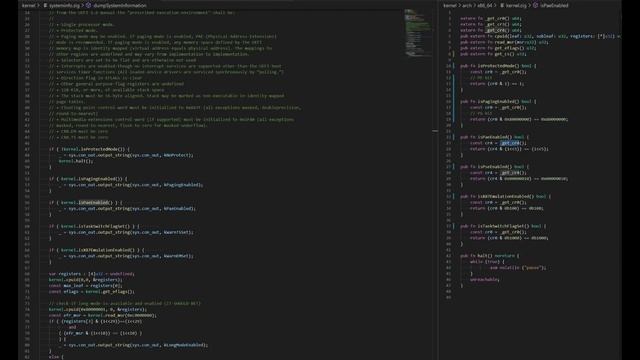
Task: Click 'if ( kernel.isX87EmulationEnabled() ) {' line
Action: coord(97,250)
